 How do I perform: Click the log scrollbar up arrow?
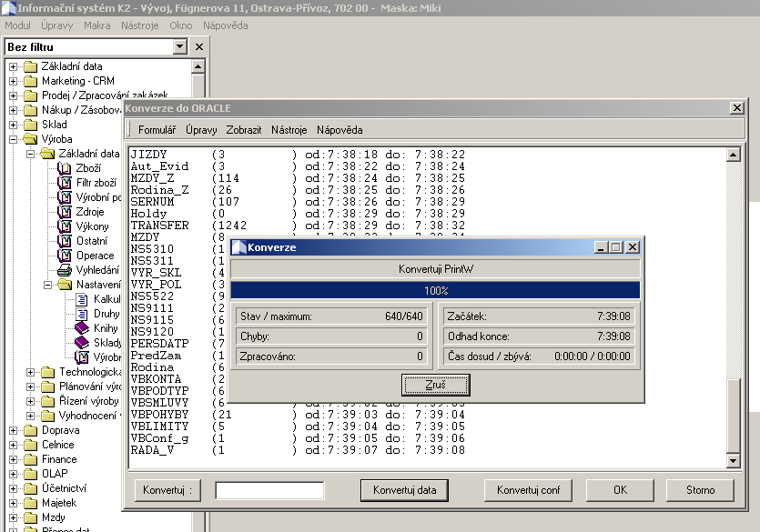(734, 155)
